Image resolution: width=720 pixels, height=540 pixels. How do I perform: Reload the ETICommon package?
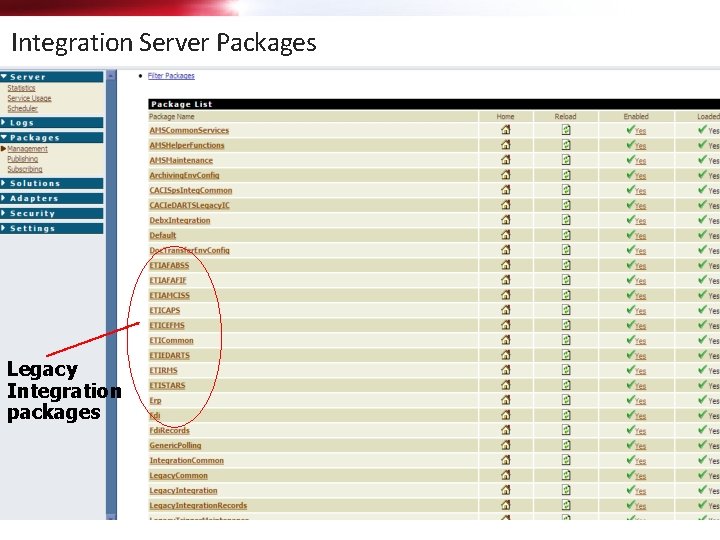pos(566,340)
